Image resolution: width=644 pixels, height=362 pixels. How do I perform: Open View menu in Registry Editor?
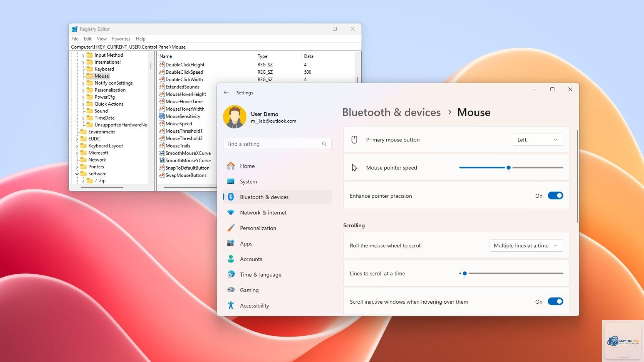point(102,39)
